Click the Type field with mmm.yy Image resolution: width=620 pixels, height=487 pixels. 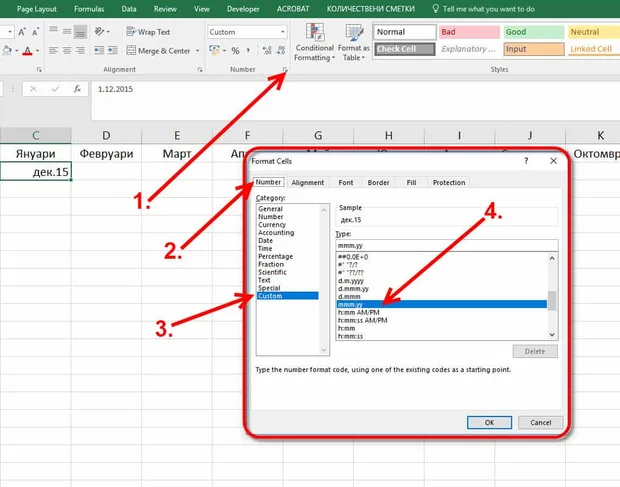447,245
